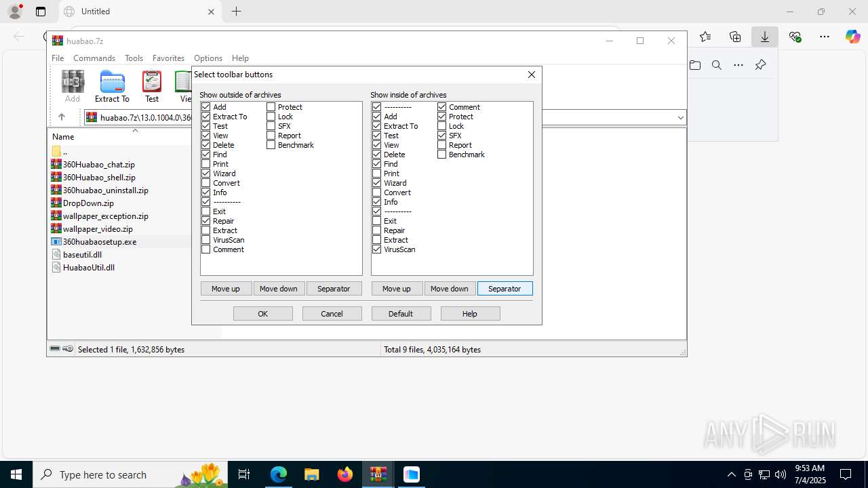The image size is (868, 488).
Task: Toggle SFX checkbox inside archives
Action: [442, 136]
